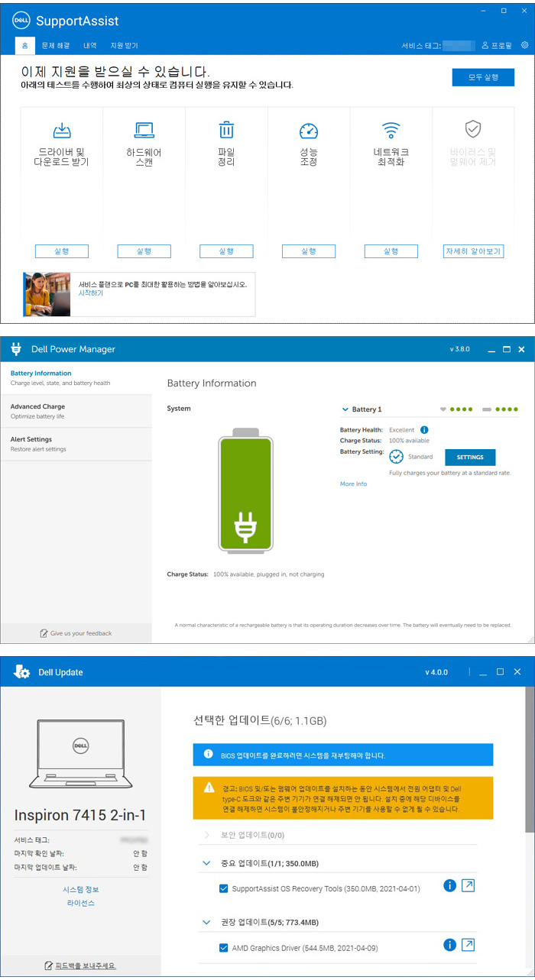
Task: Click the service plan banner photo
Action: tap(47, 294)
